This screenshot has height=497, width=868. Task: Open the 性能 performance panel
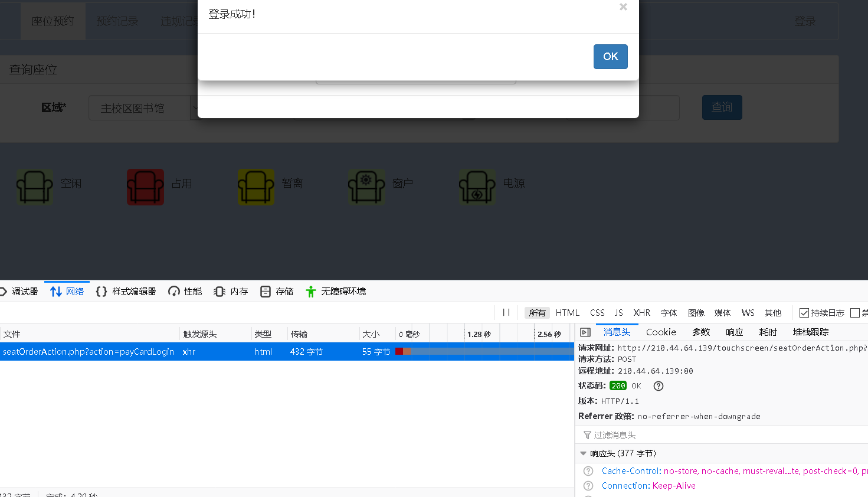[x=185, y=292]
